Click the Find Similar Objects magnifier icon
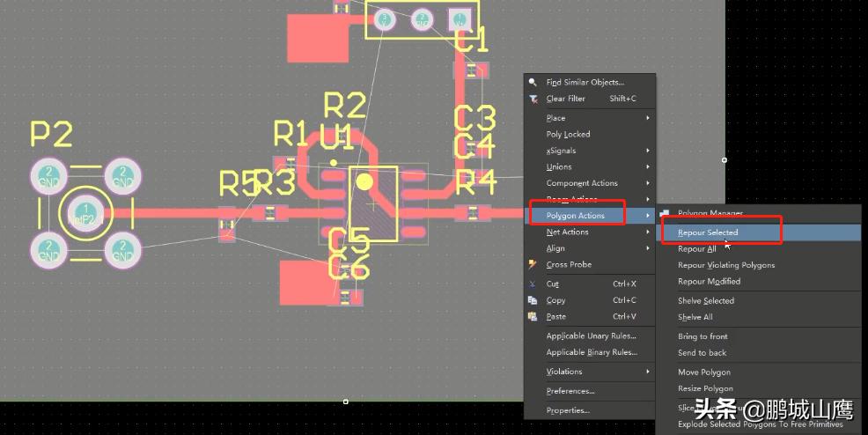Viewport: 868px width, 435px height. tap(532, 83)
